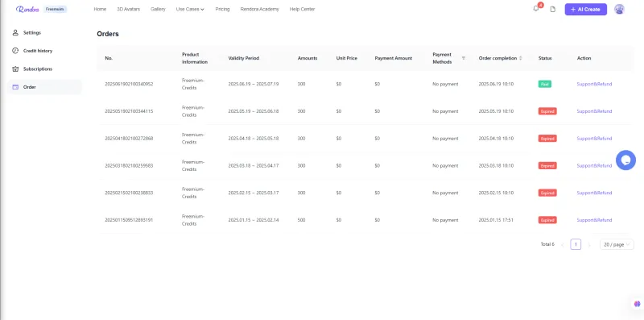Click the Rendora logo
The width and height of the screenshot is (644, 320).
click(x=27, y=9)
